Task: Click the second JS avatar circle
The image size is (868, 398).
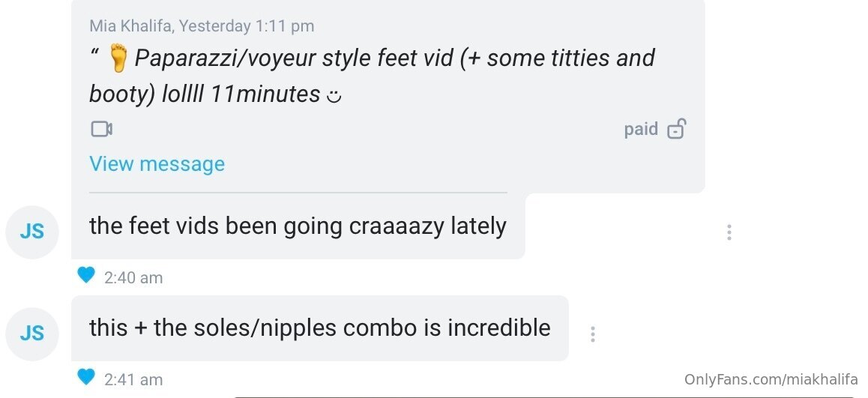Action: click(32, 334)
